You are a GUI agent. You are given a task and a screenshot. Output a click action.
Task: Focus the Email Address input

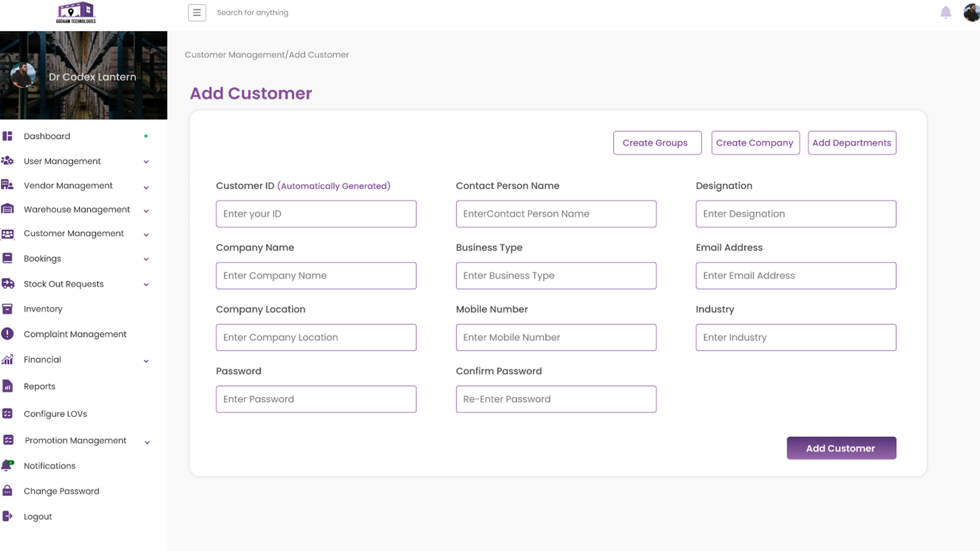point(796,275)
